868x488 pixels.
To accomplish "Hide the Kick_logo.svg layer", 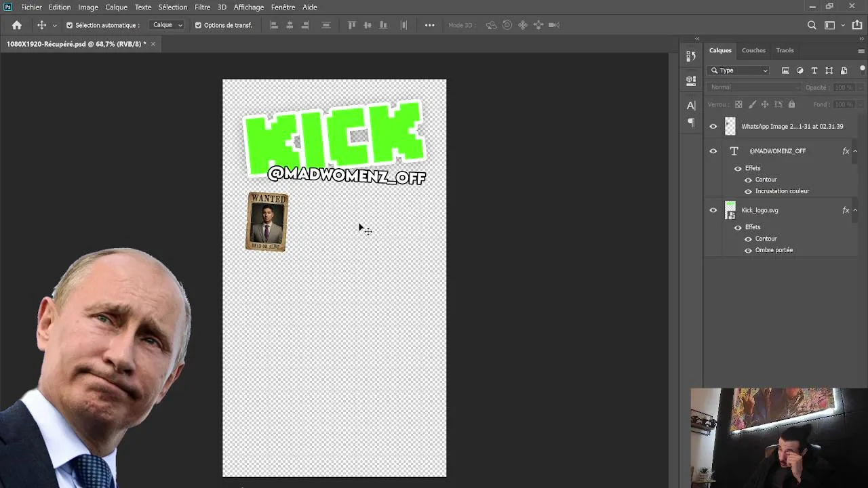I will pos(713,210).
